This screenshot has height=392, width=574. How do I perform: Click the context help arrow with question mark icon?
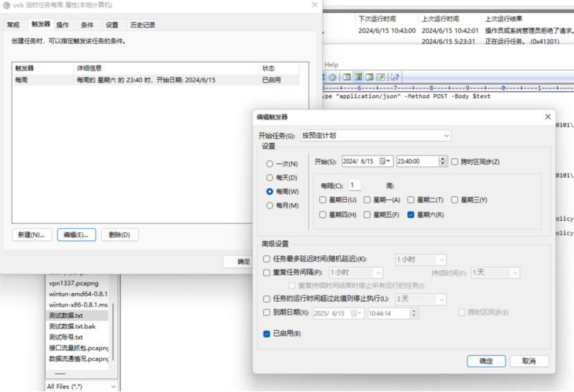395,77
